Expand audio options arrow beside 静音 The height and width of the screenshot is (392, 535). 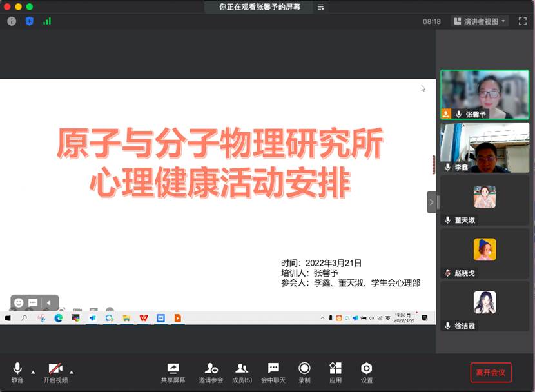click(x=33, y=372)
